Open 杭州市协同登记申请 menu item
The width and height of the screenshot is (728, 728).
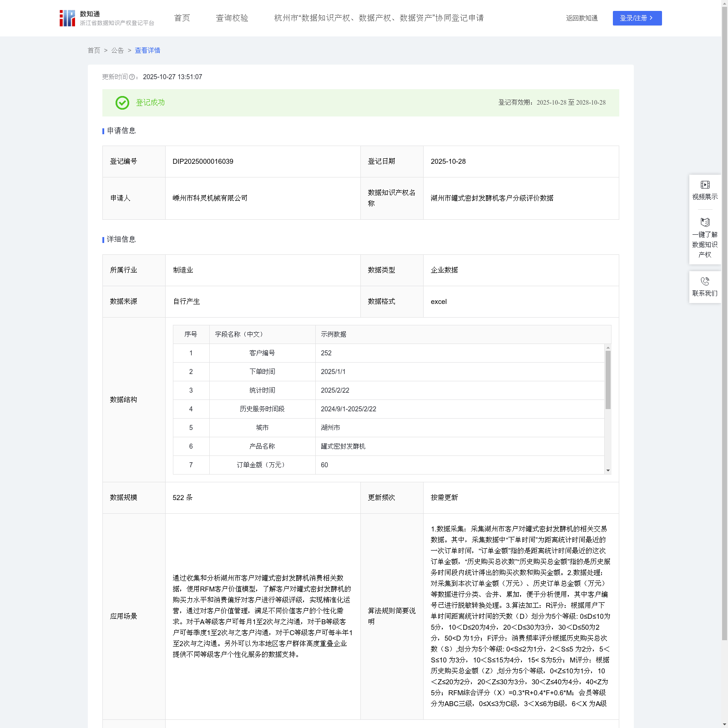coord(379,18)
